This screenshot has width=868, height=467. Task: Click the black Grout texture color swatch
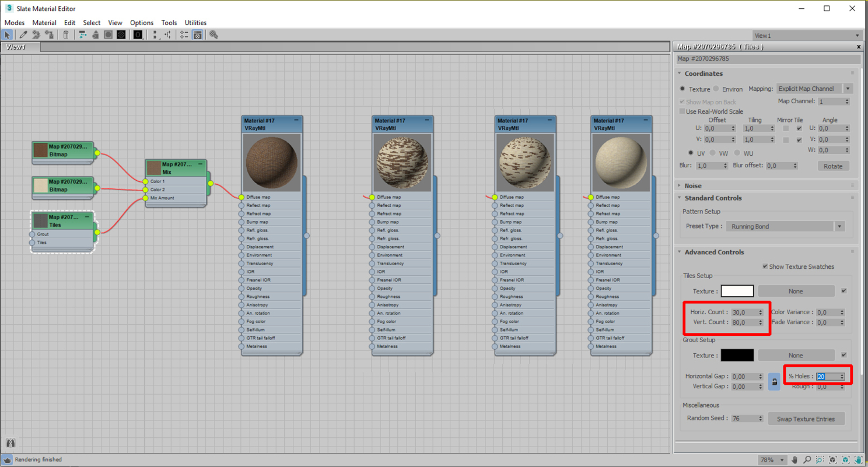tap(737, 355)
